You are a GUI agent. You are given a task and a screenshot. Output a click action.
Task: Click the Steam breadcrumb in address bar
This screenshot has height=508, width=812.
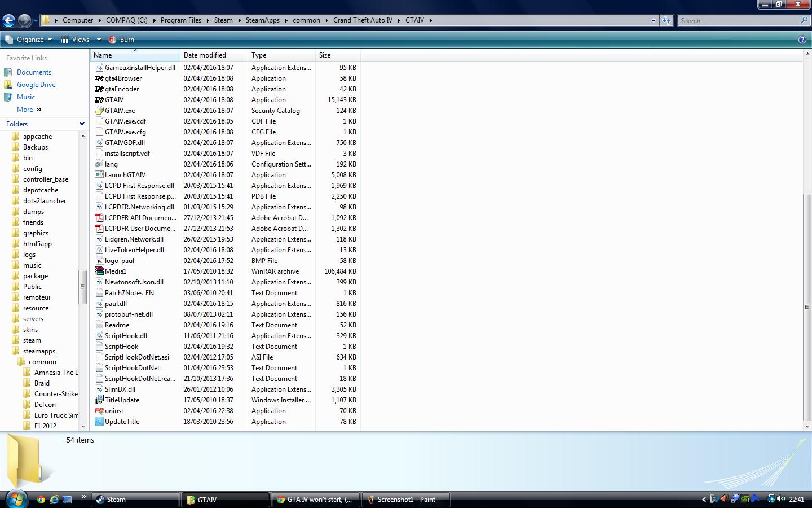(x=223, y=20)
